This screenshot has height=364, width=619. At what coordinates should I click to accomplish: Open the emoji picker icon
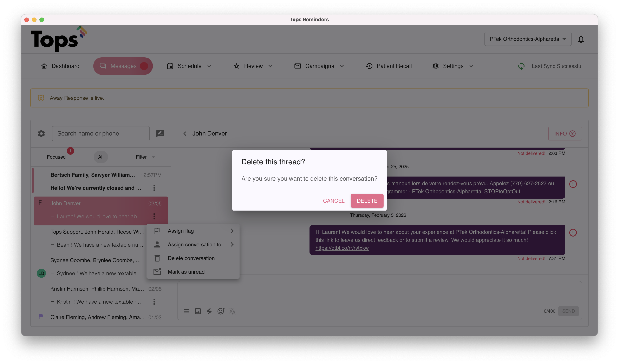click(x=221, y=311)
